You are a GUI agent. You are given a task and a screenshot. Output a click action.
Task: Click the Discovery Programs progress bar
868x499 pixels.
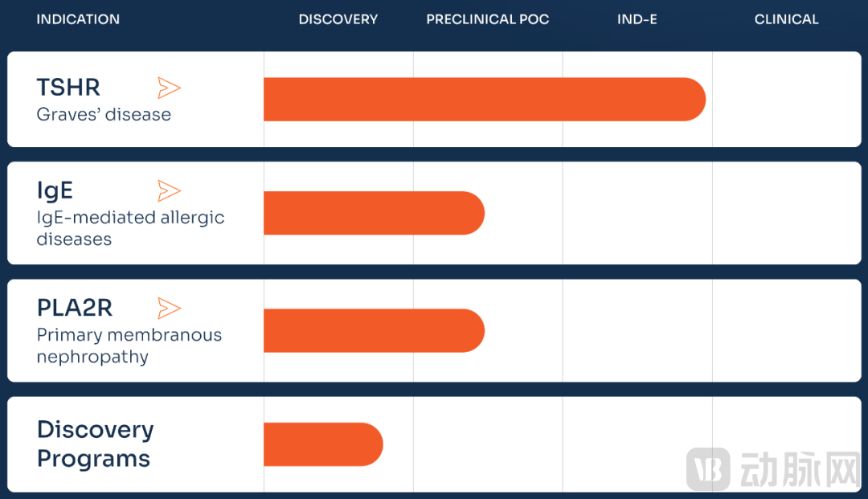coord(323,444)
